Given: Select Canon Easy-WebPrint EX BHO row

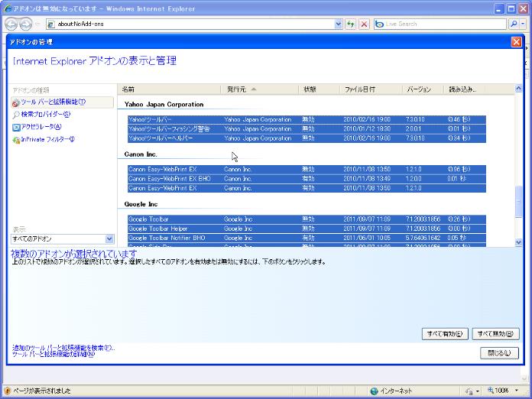Looking at the screenshot, I should coord(307,178).
